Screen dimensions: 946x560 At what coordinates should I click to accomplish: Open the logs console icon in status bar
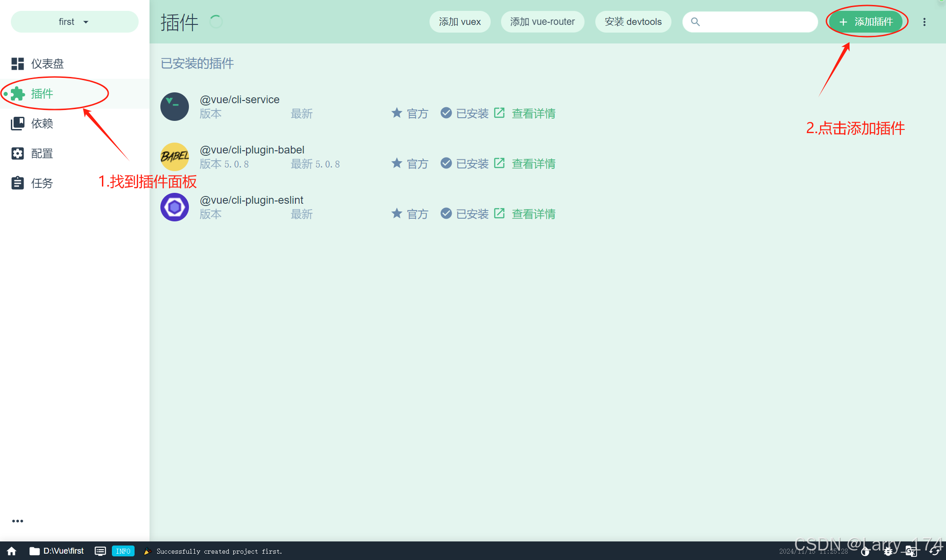point(100,551)
